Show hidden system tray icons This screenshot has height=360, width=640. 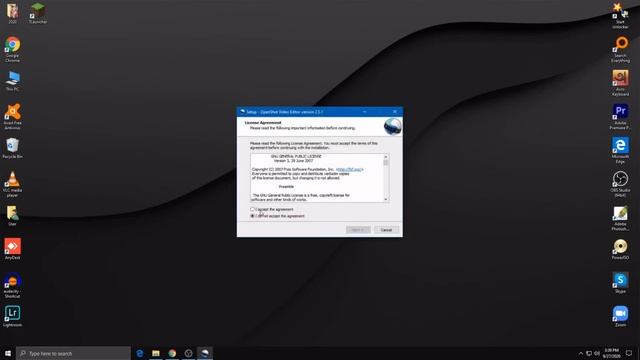[x=581, y=353]
